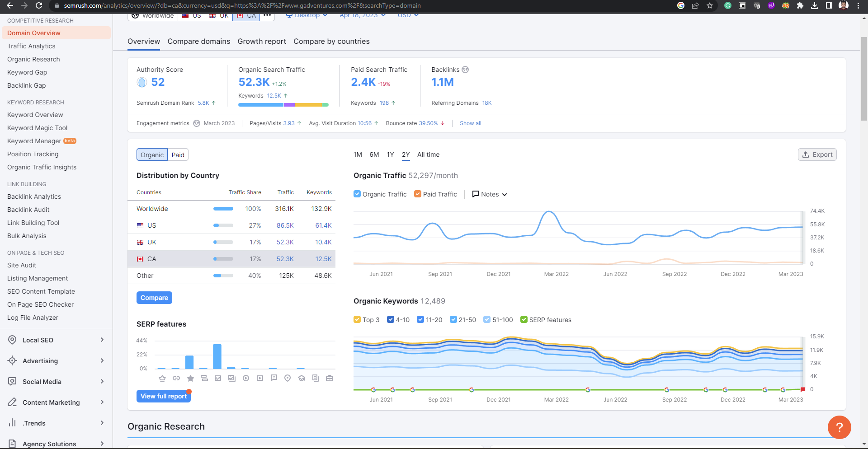
Task: Click the page vertical scrollbar
Action: pyautogui.click(x=864, y=79)
